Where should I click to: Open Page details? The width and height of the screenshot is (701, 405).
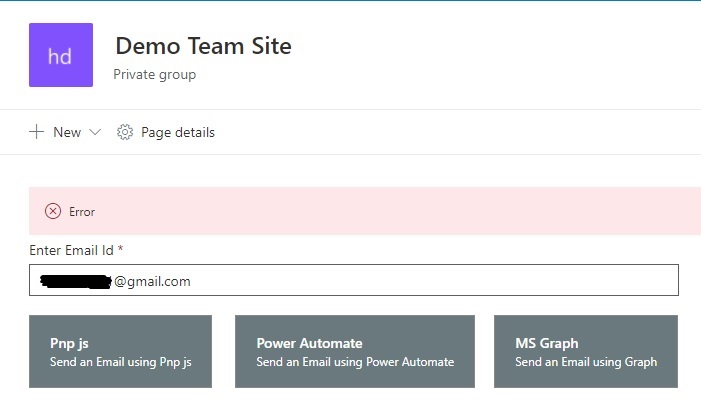tap(178, 132)
